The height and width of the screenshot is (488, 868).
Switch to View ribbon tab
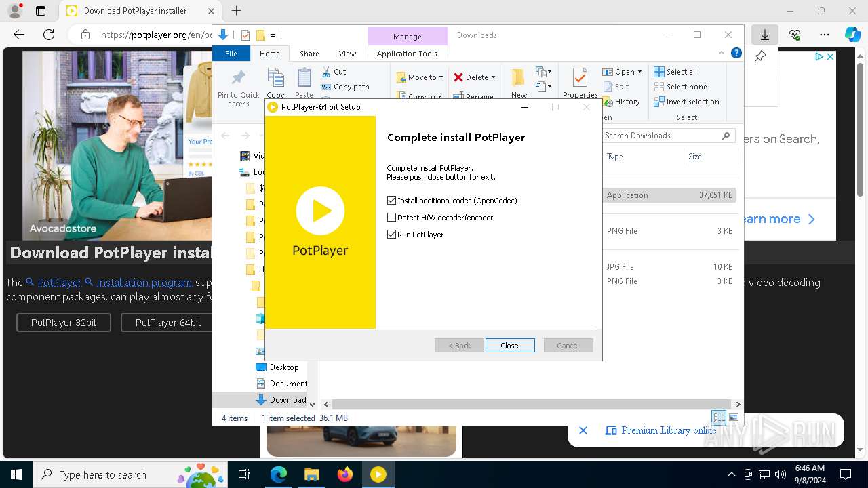coord(347,54)
